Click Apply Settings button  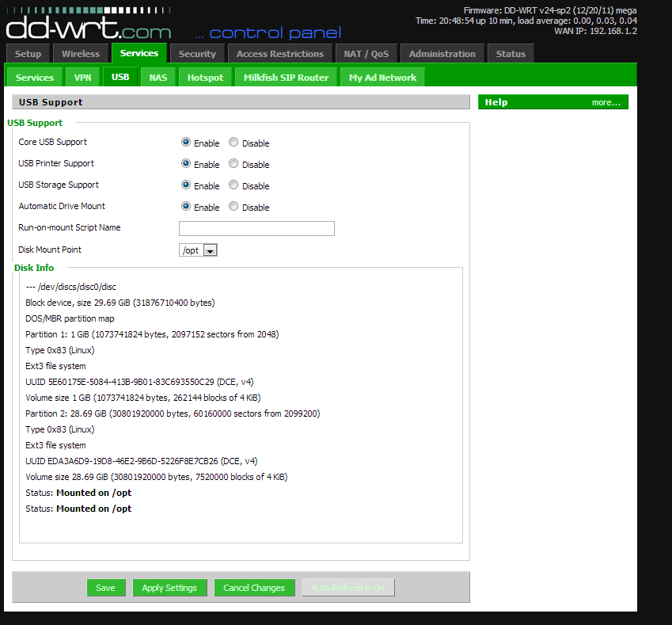(x=169, y=588)
